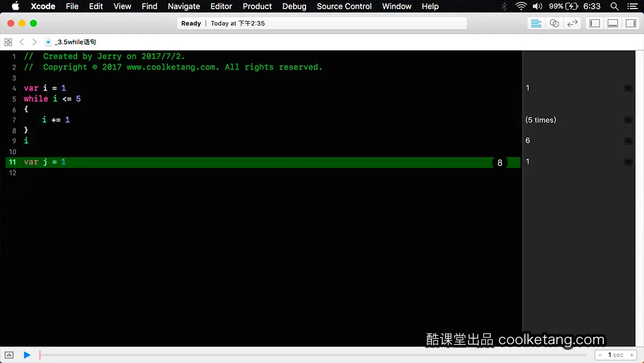Image resolution: width=644 pixels, height=363 pixels.
Task: Open the _3.5while语句 jump bar item
Action: click(75, 42)
